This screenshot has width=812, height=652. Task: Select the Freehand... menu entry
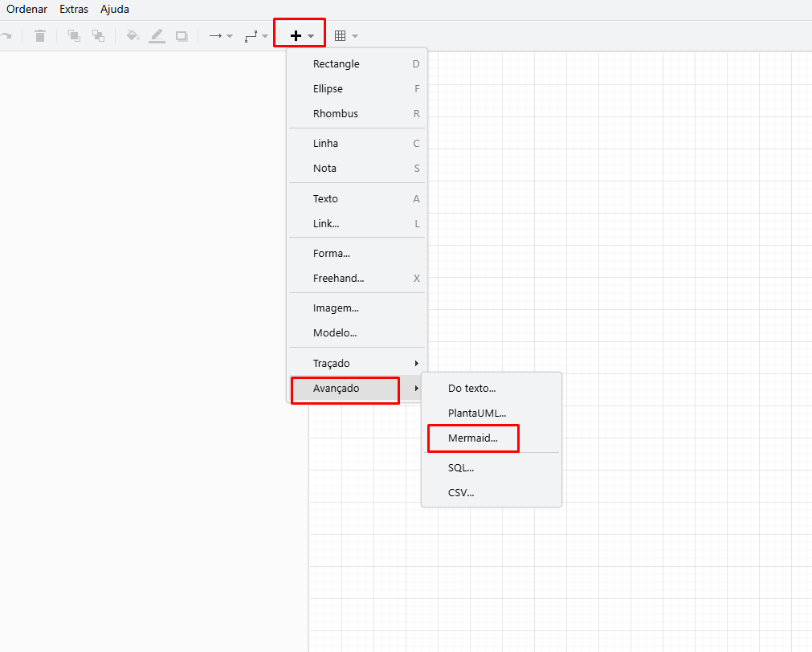(x=338, y=279)
